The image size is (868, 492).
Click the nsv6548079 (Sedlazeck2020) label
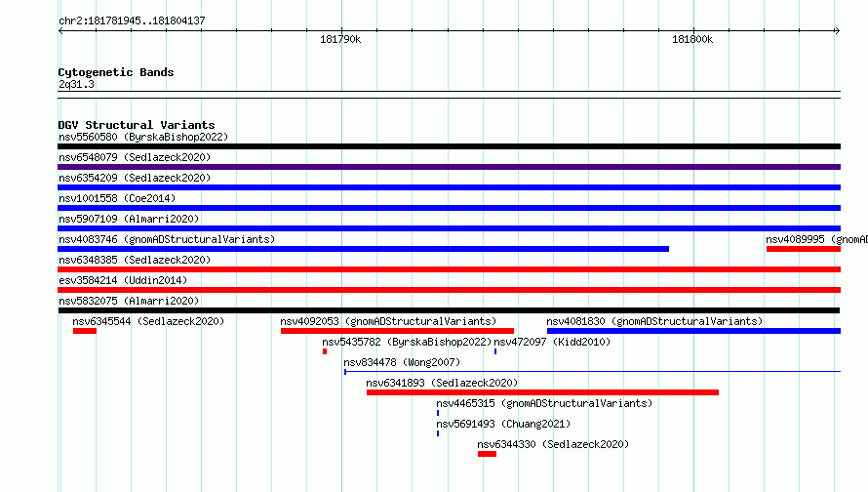(135, 157)
